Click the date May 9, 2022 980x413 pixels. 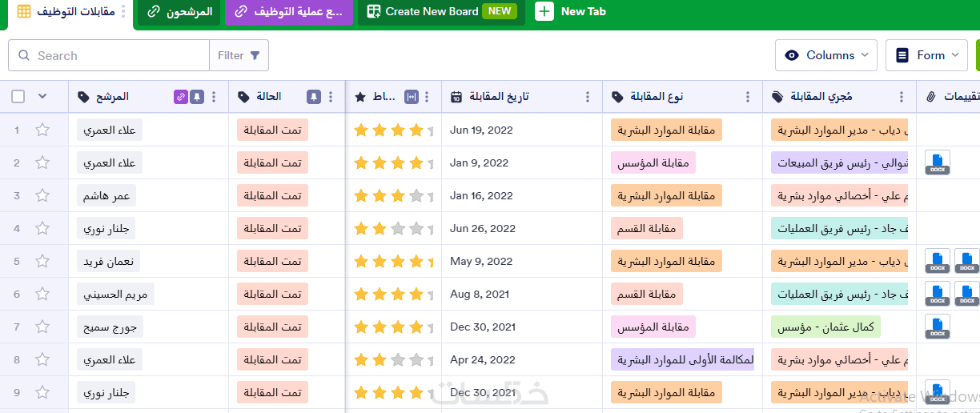coord(481,261)
